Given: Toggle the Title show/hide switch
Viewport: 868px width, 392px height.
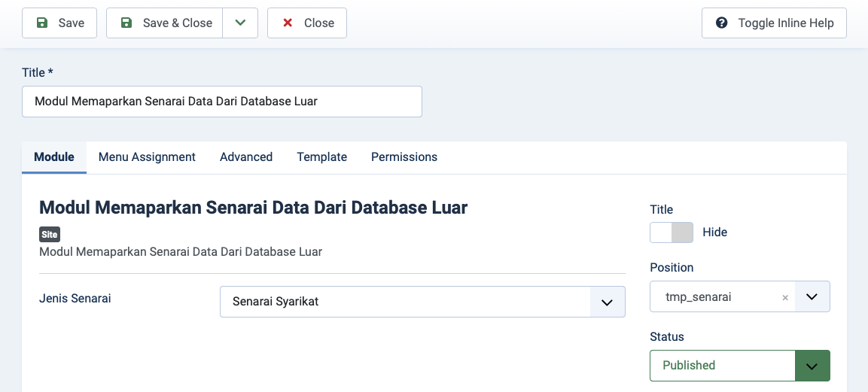Looking at the screenshot, I should (671, 232).
